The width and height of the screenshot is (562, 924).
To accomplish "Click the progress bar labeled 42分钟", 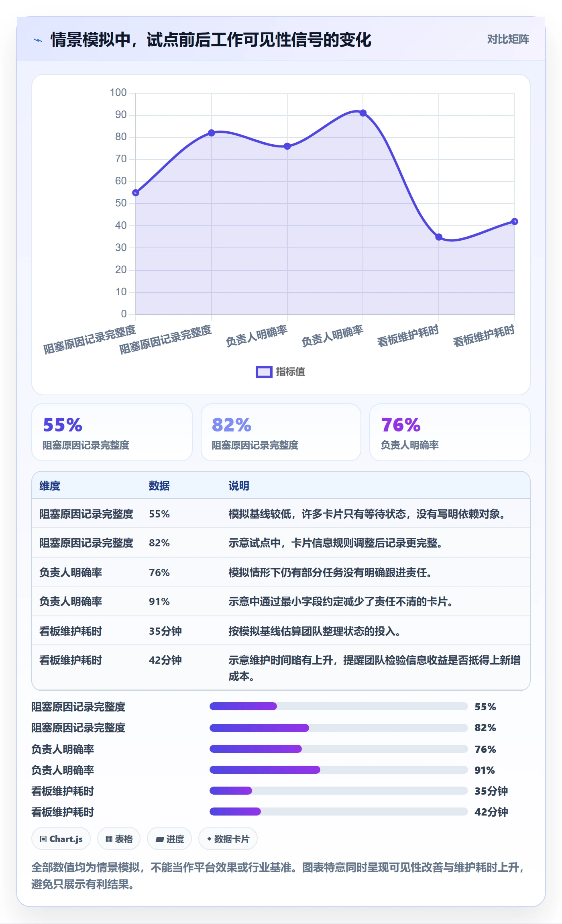I will pos(338,812).
